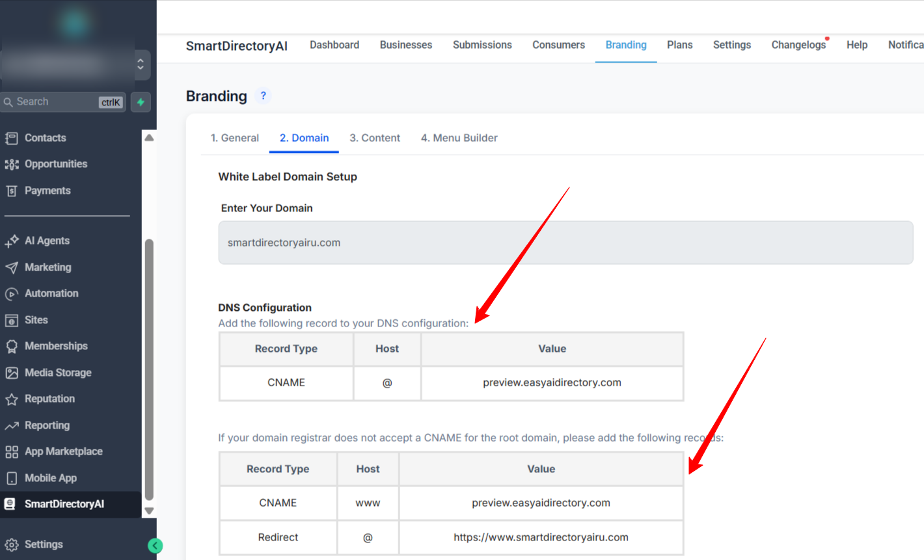This screenshot has height=560, width=924.
Task: Click the Contacts link in sidebar
Action: (x=46, y=138)
